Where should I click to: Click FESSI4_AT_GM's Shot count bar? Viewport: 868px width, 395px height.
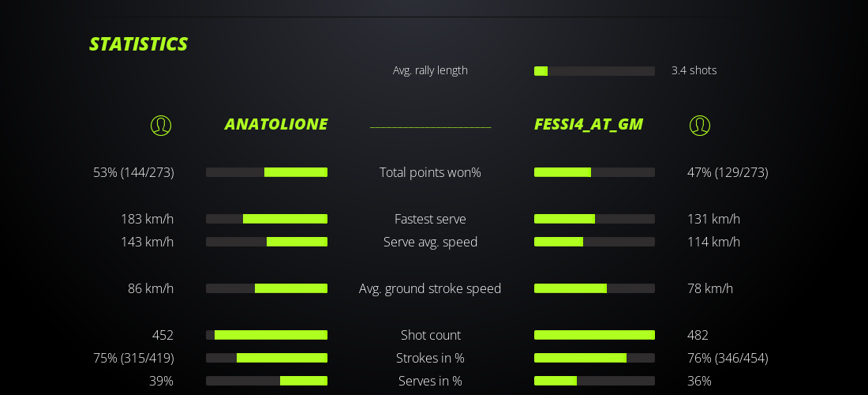594,335
